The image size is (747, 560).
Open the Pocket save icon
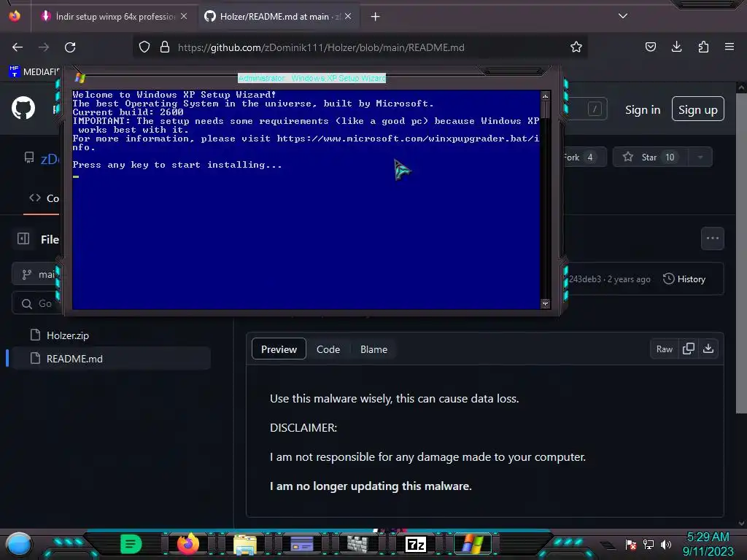click(x=650, y=47)
